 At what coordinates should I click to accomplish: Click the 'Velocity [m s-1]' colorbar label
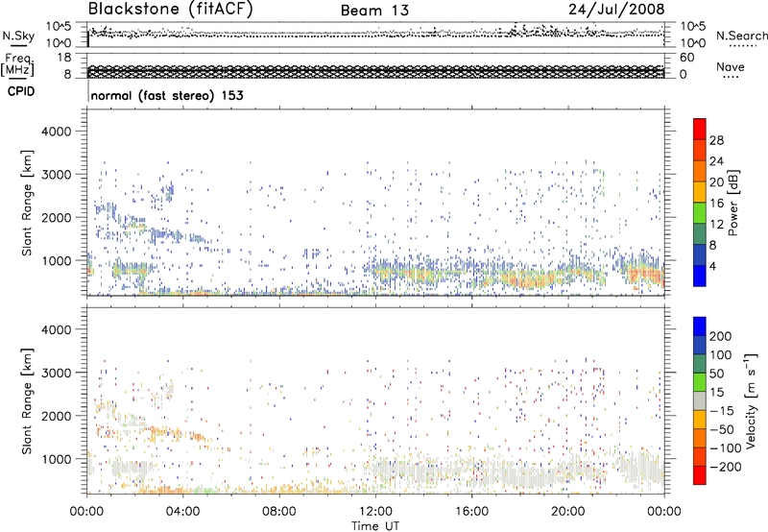coord(751,400)
